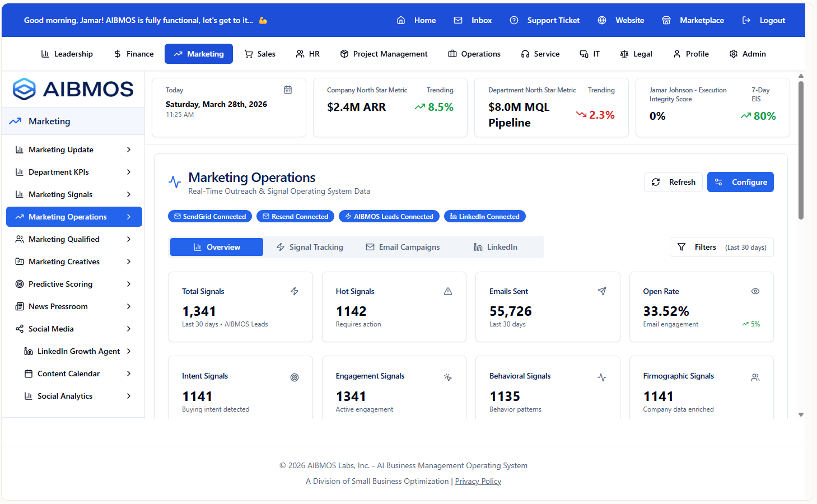Click the paper plane icon on Emails Sent
Viewport: 817px width, 504px height.
click(602, 291)
